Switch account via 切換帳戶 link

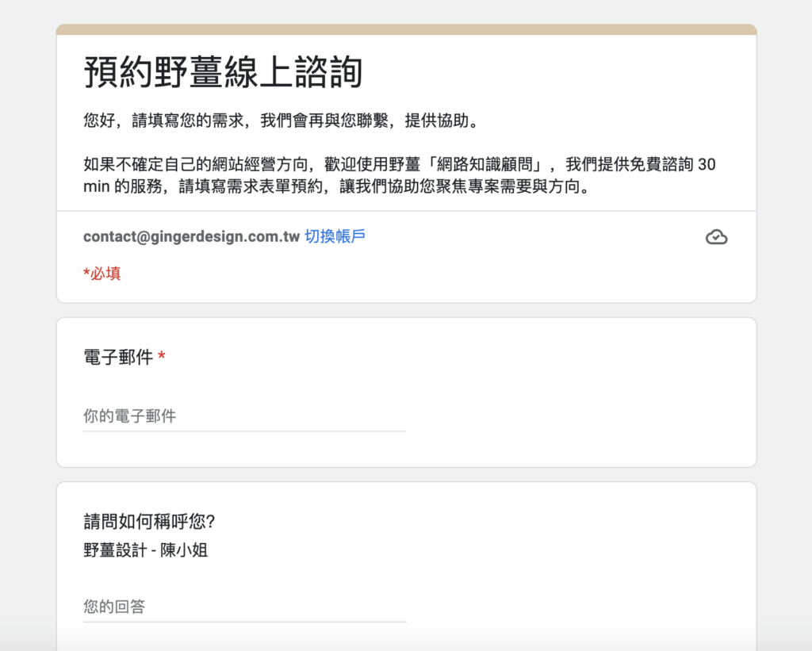[335, 236]
